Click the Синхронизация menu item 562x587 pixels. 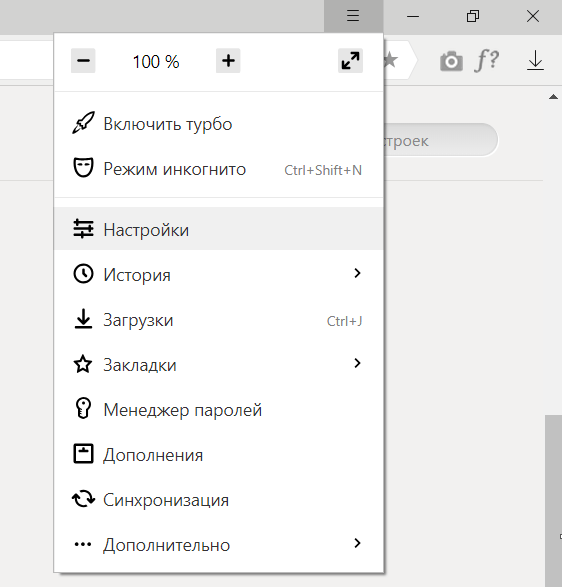[219, 500]
